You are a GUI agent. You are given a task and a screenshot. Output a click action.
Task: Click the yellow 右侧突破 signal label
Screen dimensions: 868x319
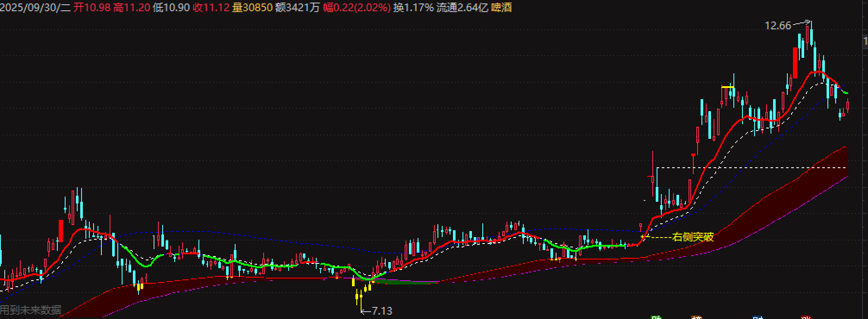tap(693, 237)
